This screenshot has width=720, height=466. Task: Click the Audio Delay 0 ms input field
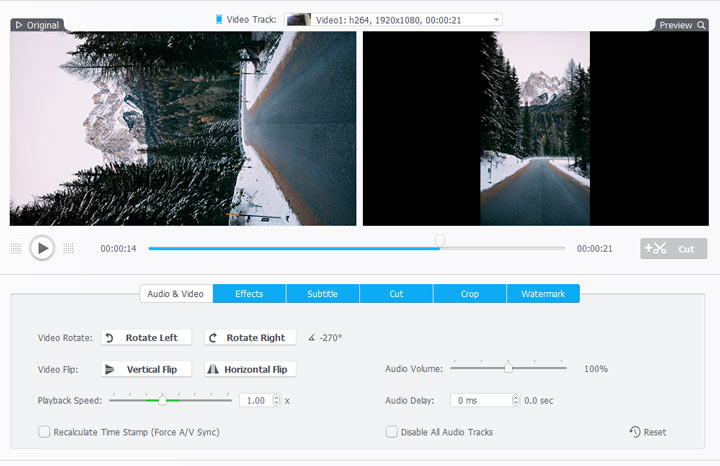481,400
